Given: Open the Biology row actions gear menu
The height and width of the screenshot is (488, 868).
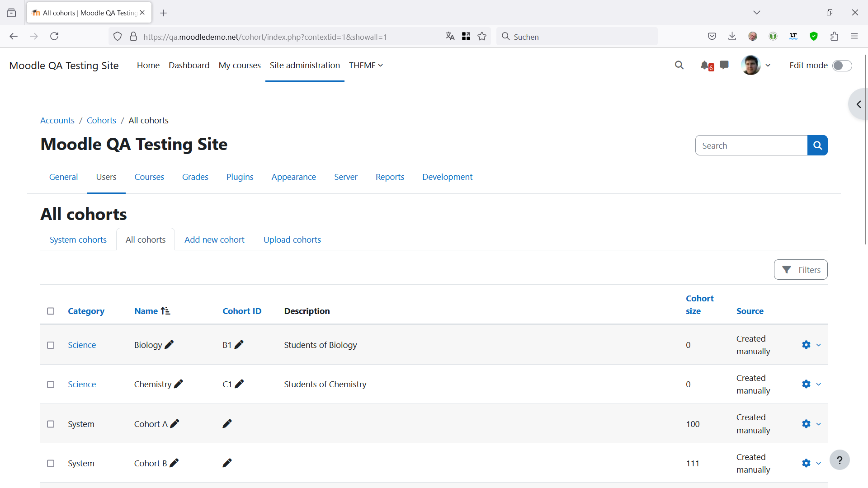Looking at the screenshot, I should (x=811, y=345).
